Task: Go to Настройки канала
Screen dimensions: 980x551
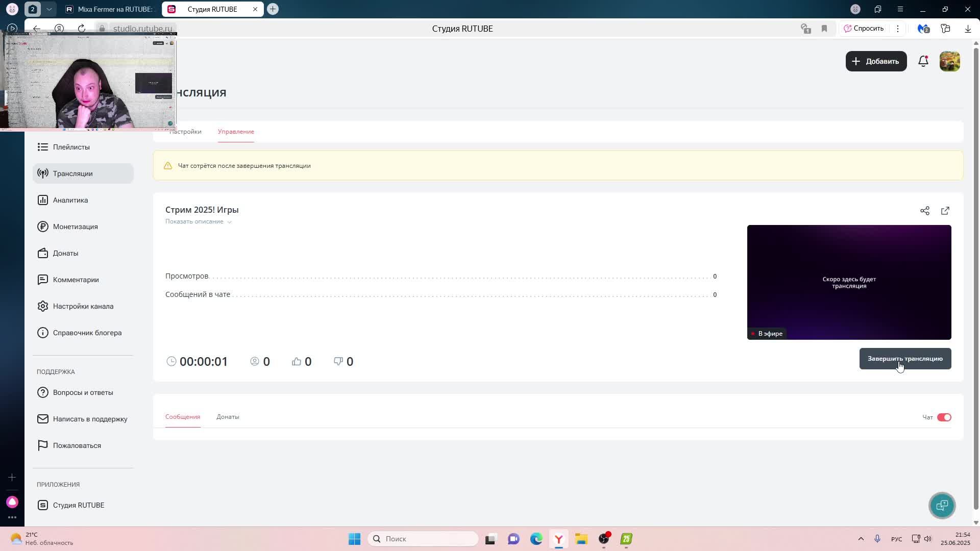Action: pos(83,306)
